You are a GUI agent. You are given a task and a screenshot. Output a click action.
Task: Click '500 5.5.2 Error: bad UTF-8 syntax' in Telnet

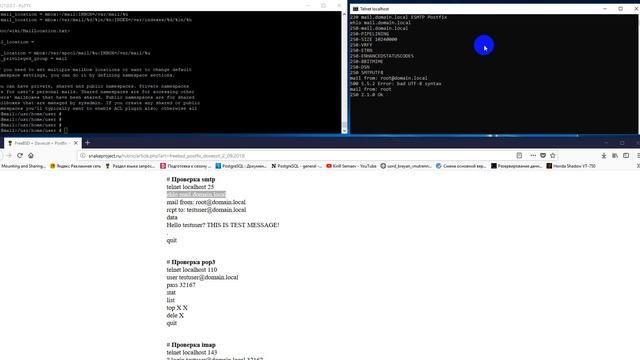[396, 84]
